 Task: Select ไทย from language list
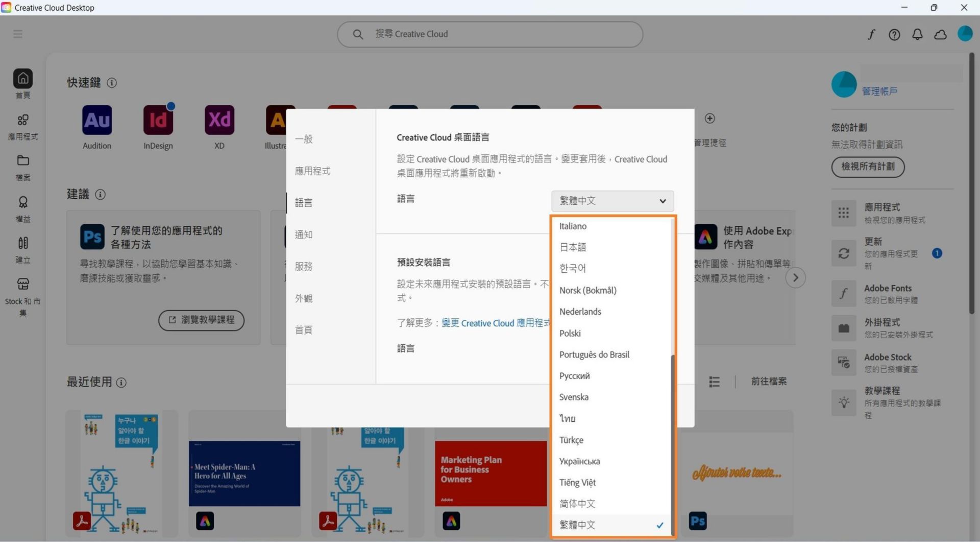pos(611,418)
